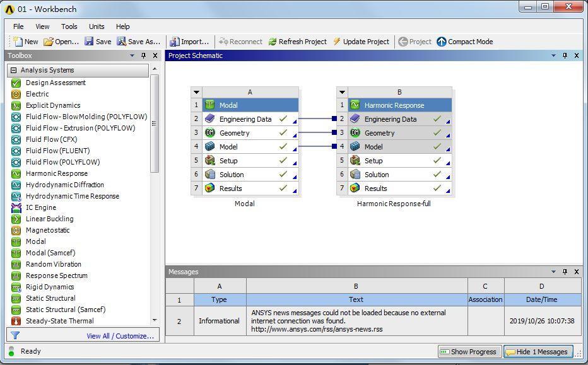
Task: Click the Show Progress button
Action: click(469, 352)
